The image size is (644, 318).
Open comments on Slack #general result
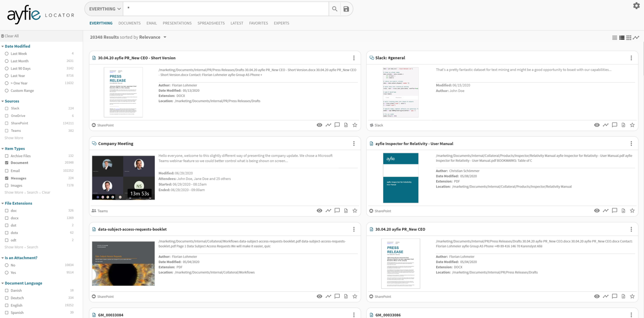614,125
